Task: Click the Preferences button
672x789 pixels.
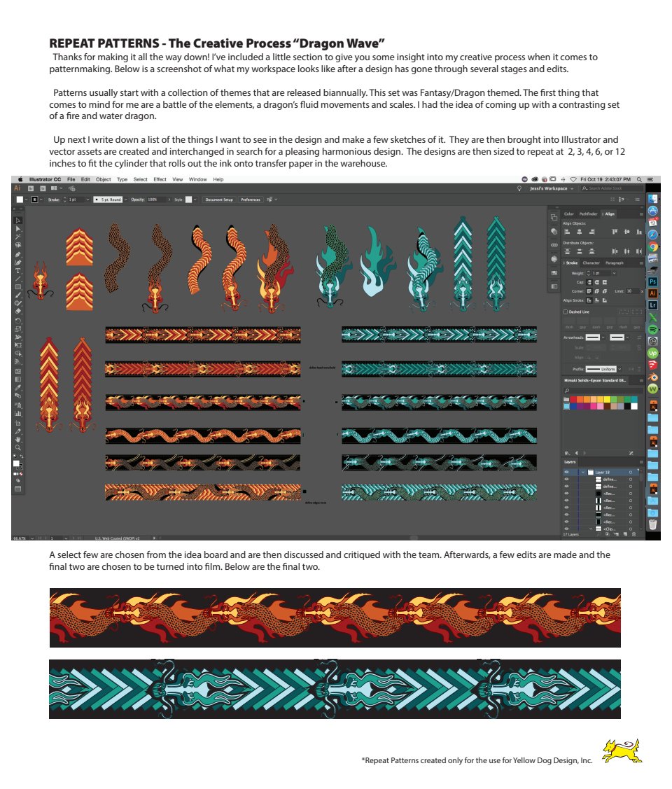Action: tap(250, 200)
